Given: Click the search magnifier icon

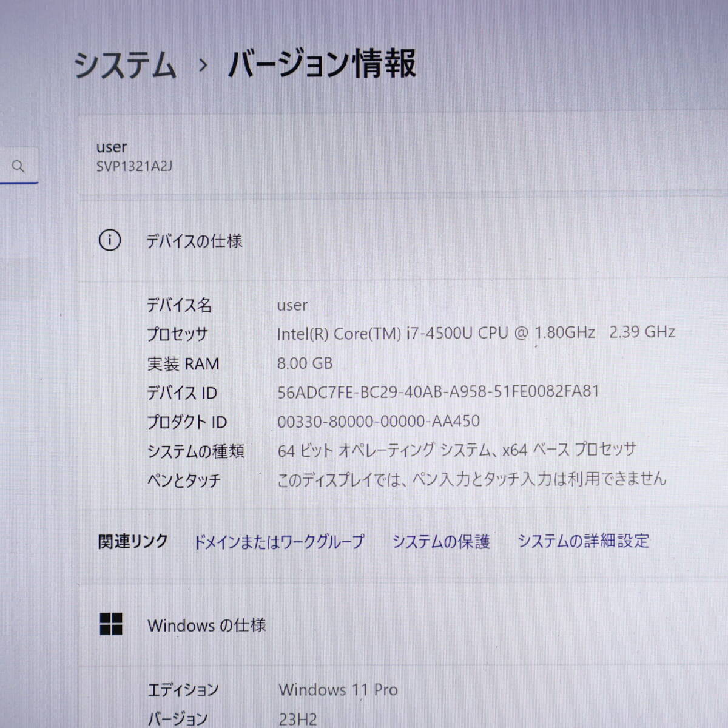Looking at the screenshot, I should (18, 166).
